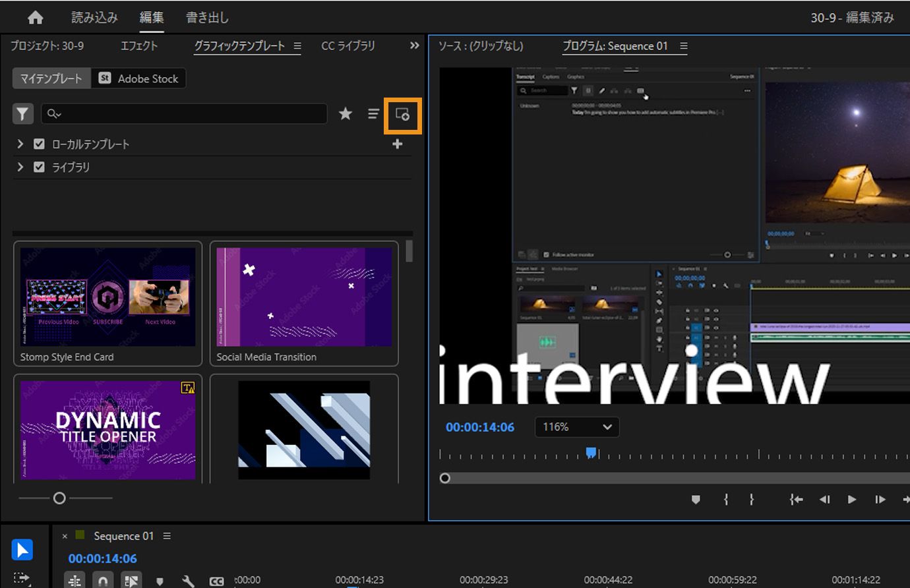Select the Track Select Forward tool

22,578
